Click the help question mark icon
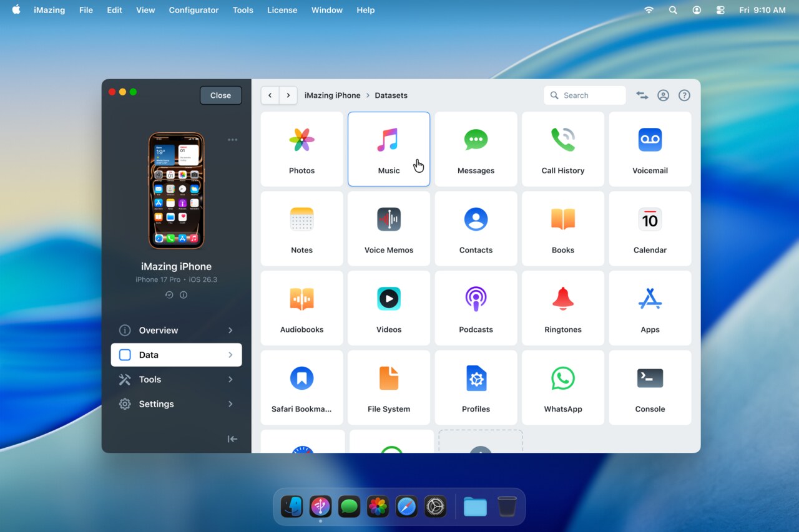Image resolution: width=799 pixels, height=532 pixels. (x=684, y=95)
